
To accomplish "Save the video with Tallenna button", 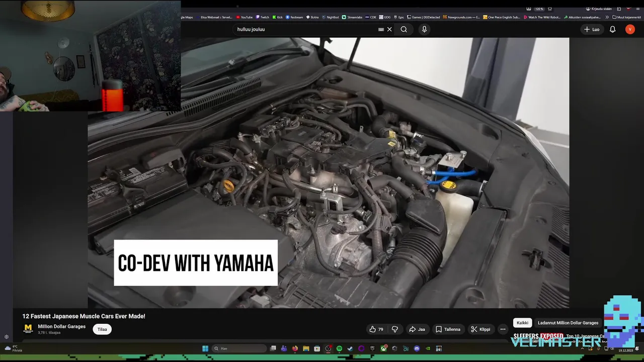I will point(448,329).
